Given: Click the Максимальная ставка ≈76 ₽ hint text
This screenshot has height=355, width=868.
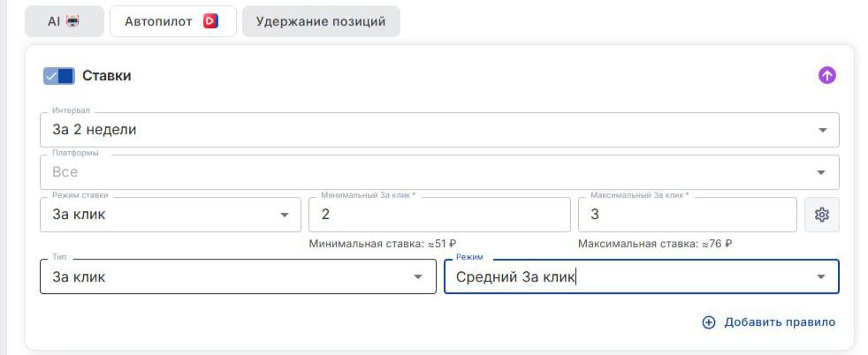Looking at the screenshot, I should (655, 244).
